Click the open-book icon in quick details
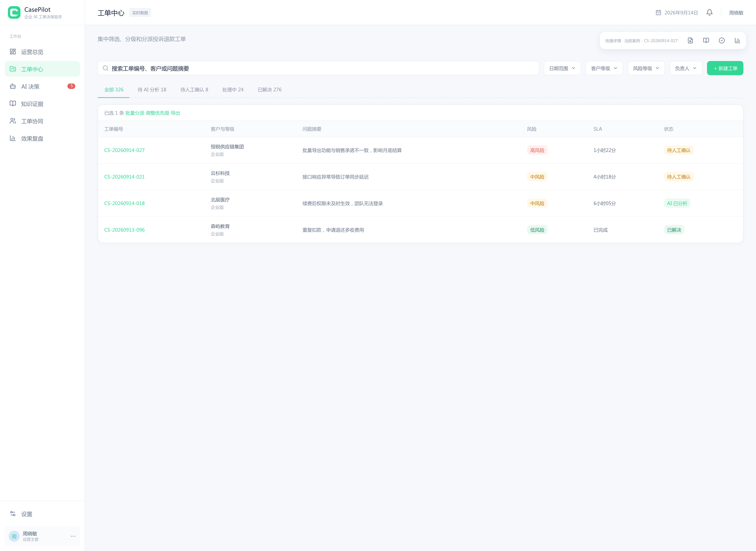Screen dimensions: 756x551 [x=706, y=41]
